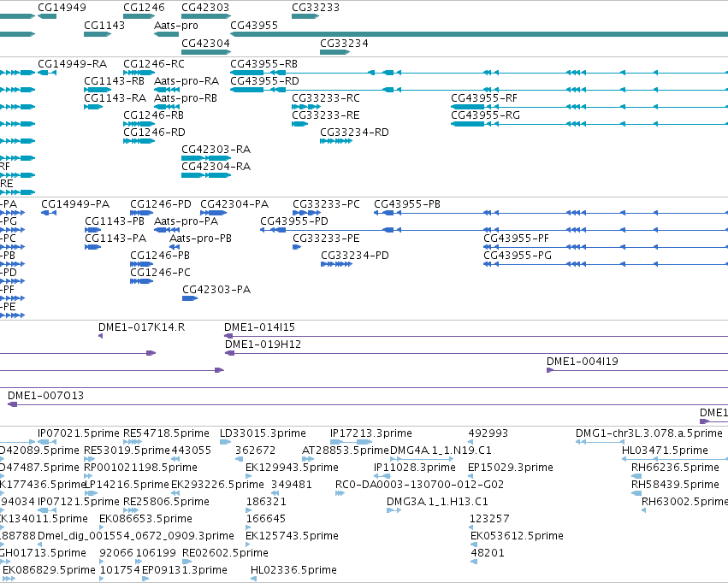
Task: Click BAC clone DME1-017K14.R
Action: point(142,327)
